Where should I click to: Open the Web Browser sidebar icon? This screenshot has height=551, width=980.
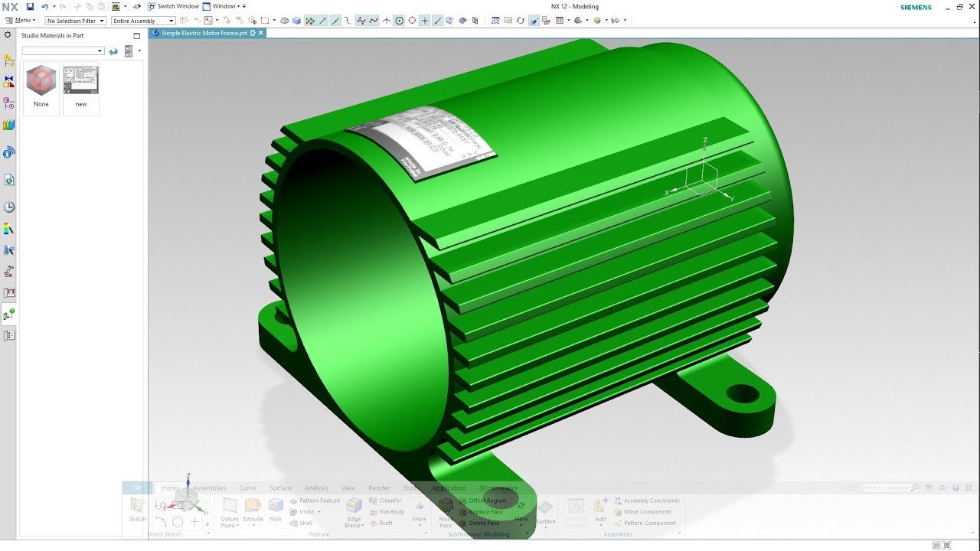[x=9, y=180]
